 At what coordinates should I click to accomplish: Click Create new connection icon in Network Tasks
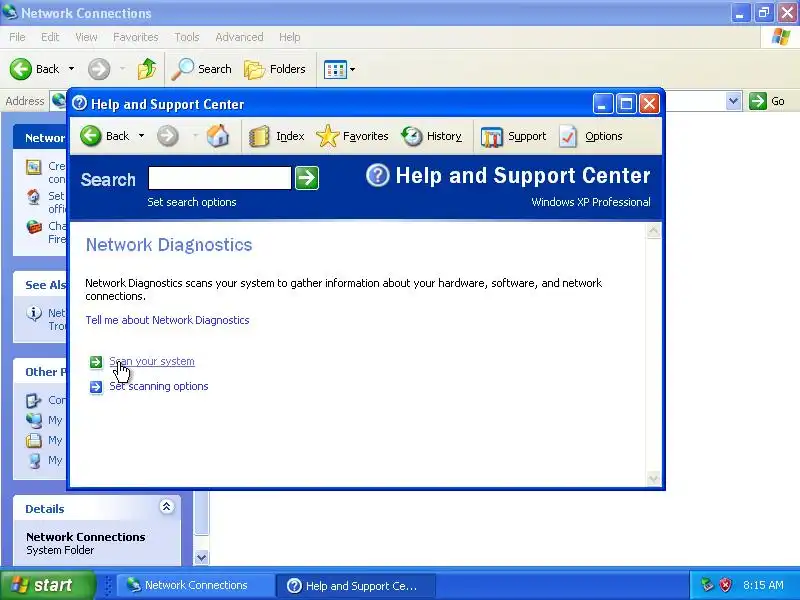(x=34, y=167)
